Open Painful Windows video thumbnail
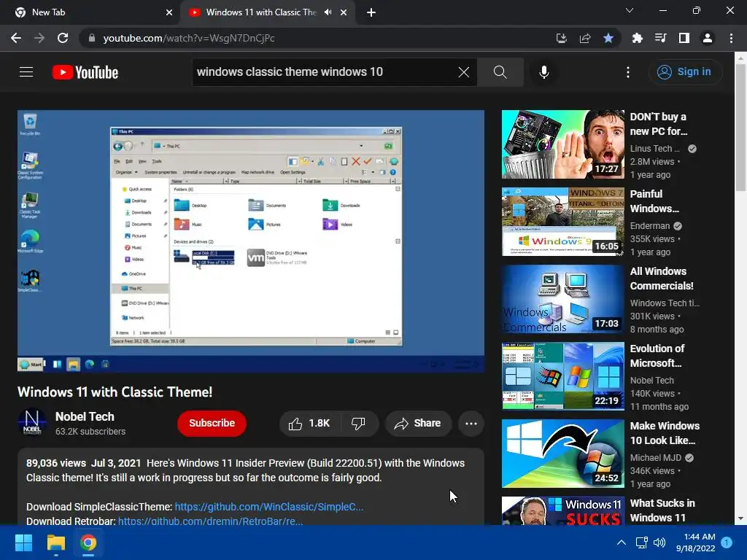This screenshot has height=560, width=747. point(562,222)
